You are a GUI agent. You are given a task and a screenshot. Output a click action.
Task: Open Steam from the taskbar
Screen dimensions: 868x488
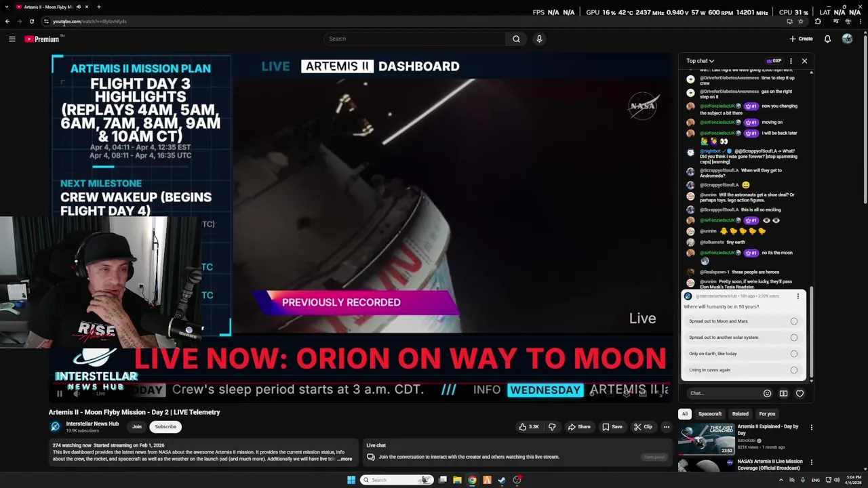point(502,480)
